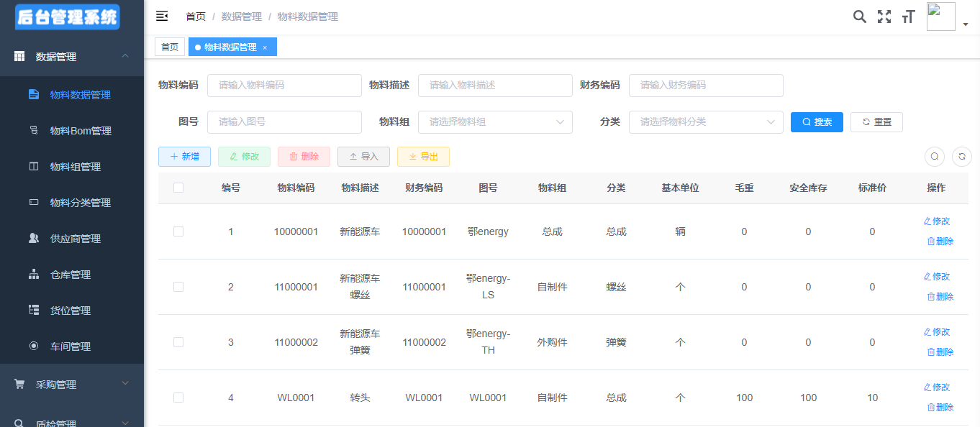Screen dimensions: 980x427
Task: Click the green 修改 toolbar button
Action: [x=244, y=157]
